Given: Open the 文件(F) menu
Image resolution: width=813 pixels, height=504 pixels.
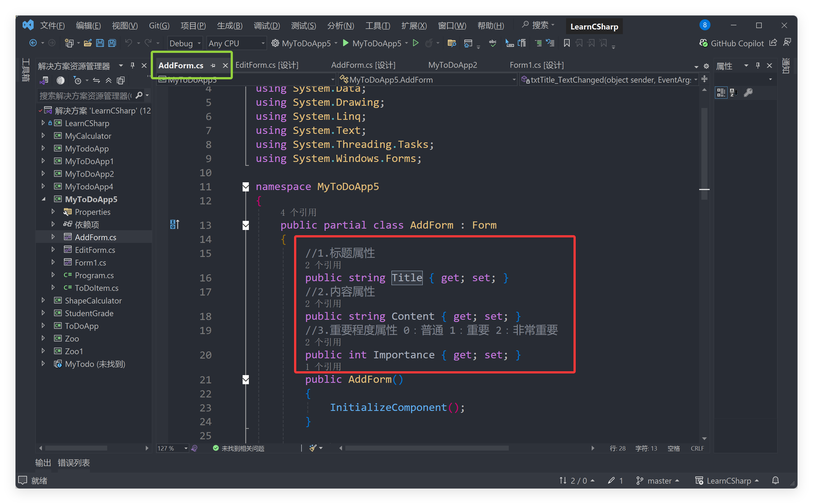Looking at the screenshot, I should tap(52, 26).
